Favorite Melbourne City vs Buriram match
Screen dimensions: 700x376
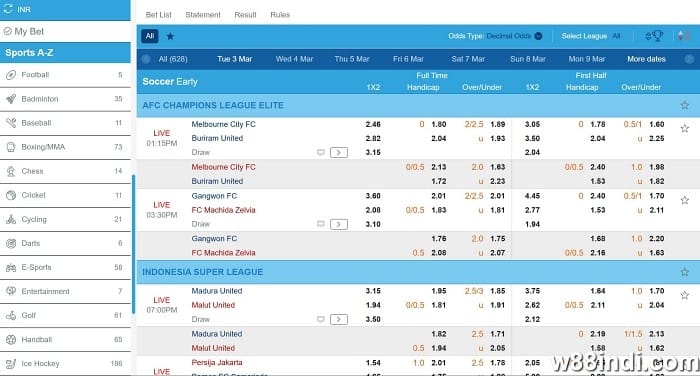pos(684,129)
